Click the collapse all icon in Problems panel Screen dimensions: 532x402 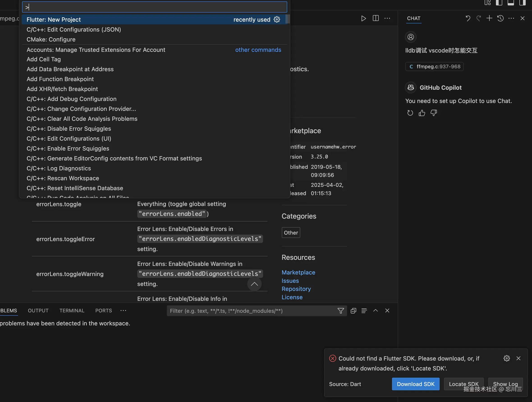[353, 311]
